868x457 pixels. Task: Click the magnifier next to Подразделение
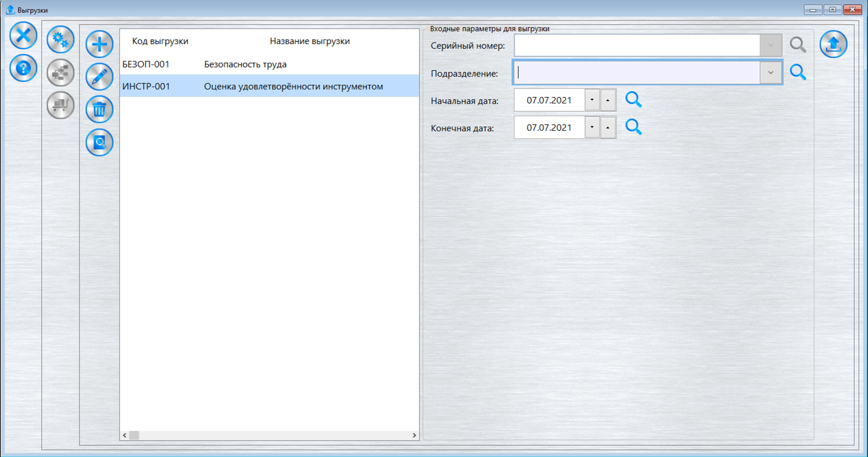pyautogui.click(x=798, y=72)
